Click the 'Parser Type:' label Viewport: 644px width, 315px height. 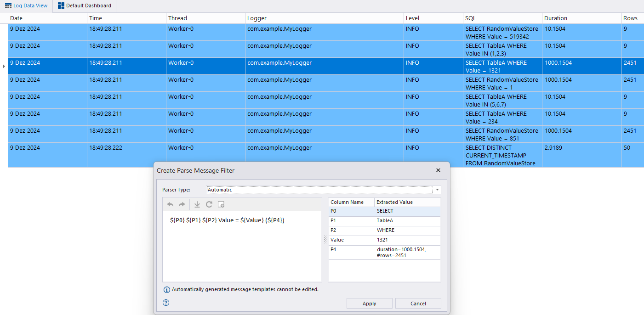[176, 190]
